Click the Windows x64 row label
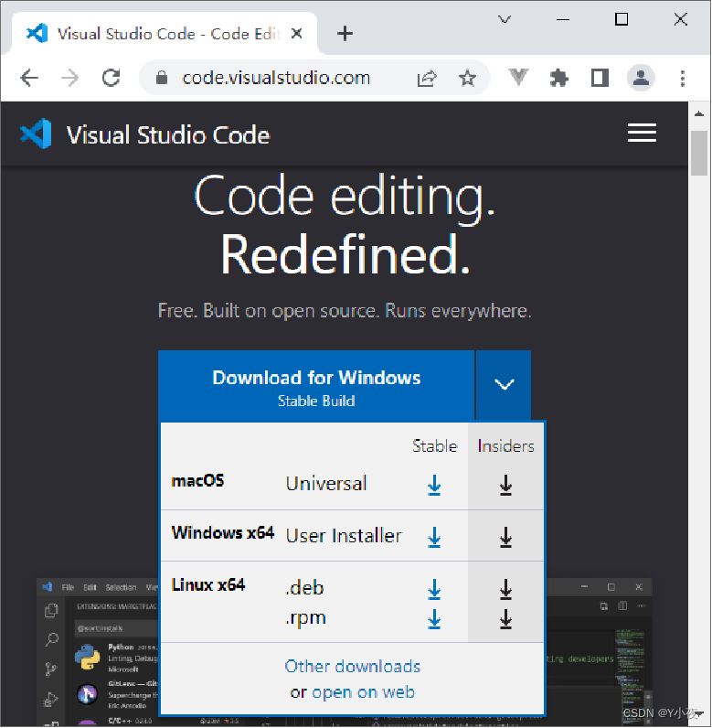The width and height of the screenshot is (712, 728). pyautogui.click(x=223, y=532)
